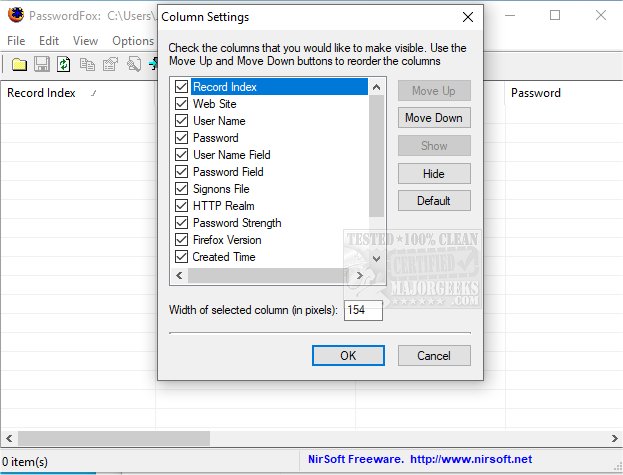Click the Select Folders toolbar icon

(x=19, y=64)
